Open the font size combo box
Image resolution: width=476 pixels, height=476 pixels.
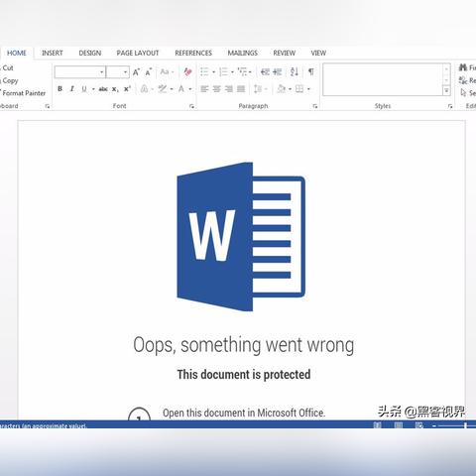pyautogui.click(x=118, y=71)
